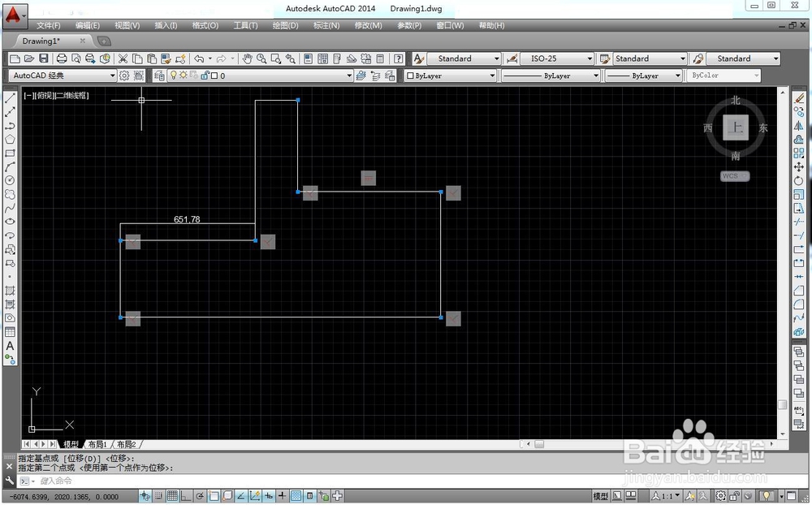The width and height of the screenshot is (812, 505).
Task: Select the Table tool in the draw toolbar
Action: (10, 332)
